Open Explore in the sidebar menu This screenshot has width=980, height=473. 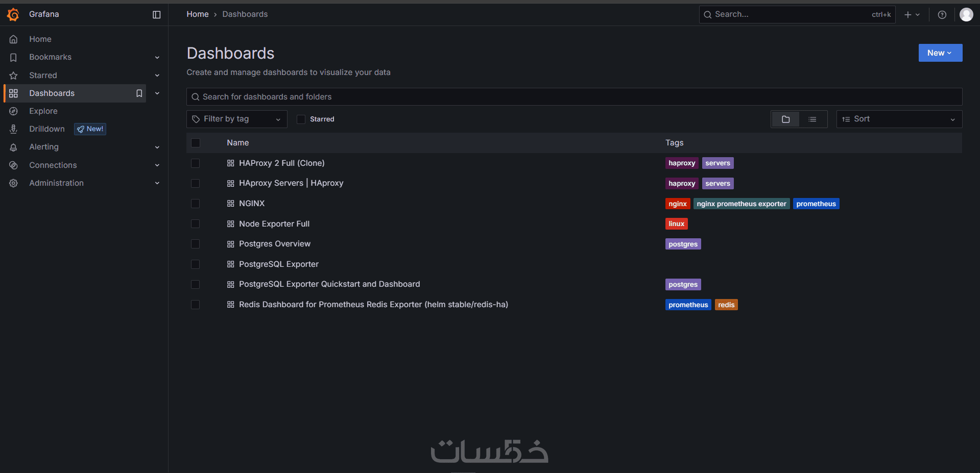coord(43,111)
